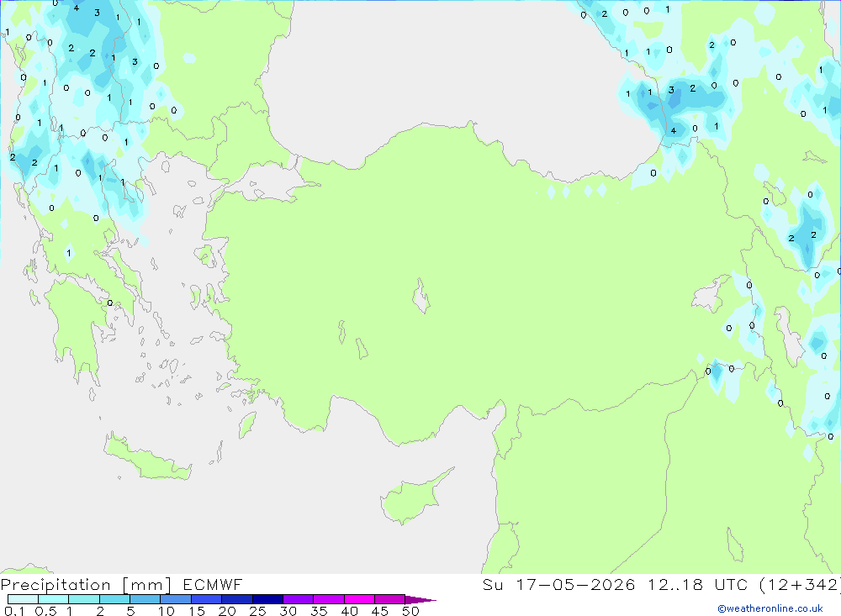This screenshot has height=616, width=841.
Task: Click the 45–50 mm dark magenta legend swatch
Action: point(390,599)
